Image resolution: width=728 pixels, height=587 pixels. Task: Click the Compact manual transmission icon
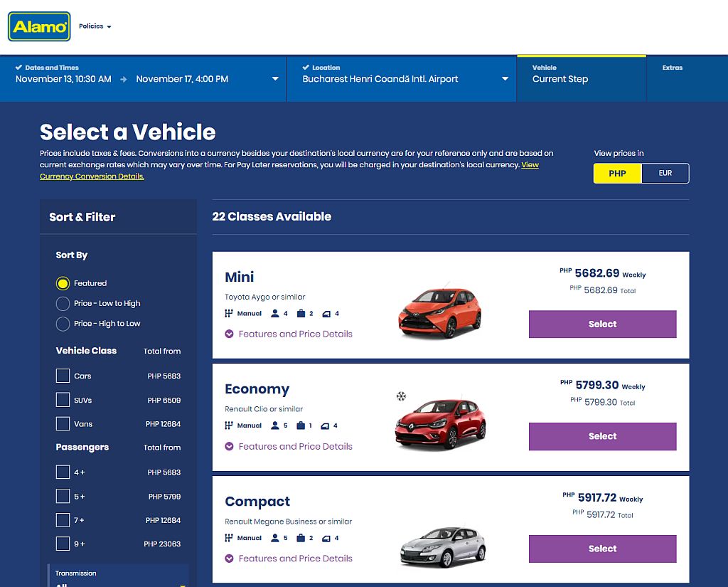click(228, 538)
